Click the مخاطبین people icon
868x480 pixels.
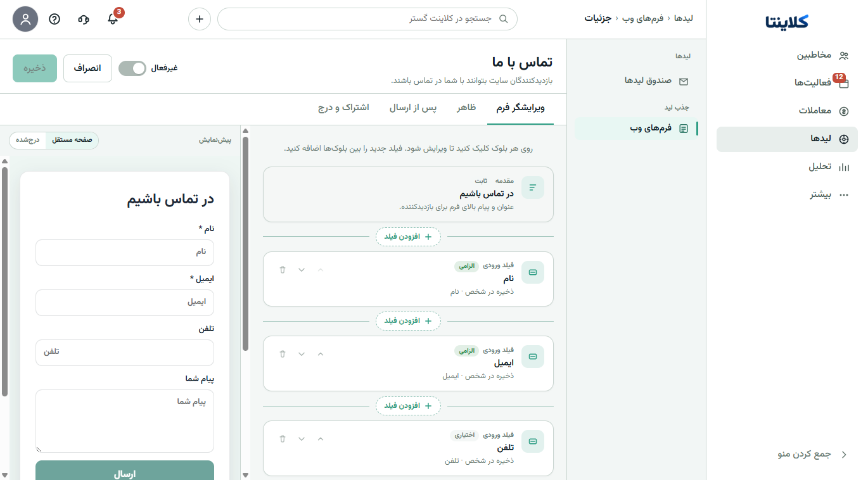tap(843, 55)
